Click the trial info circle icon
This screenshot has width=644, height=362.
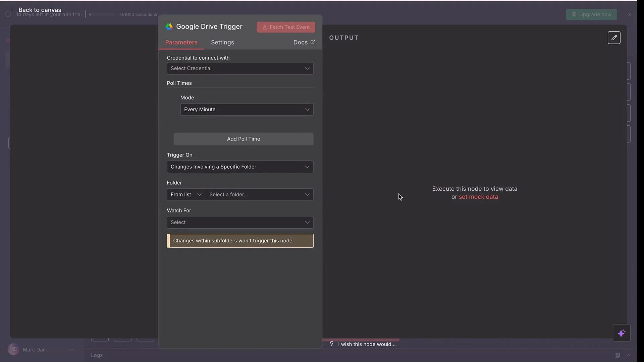pyautogui.click(x=8, y=14)
